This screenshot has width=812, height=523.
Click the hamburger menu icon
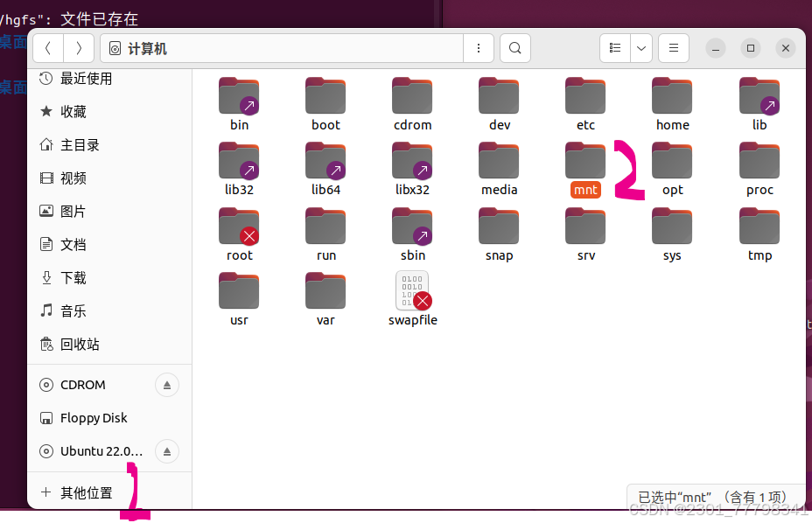pos(673,48)
